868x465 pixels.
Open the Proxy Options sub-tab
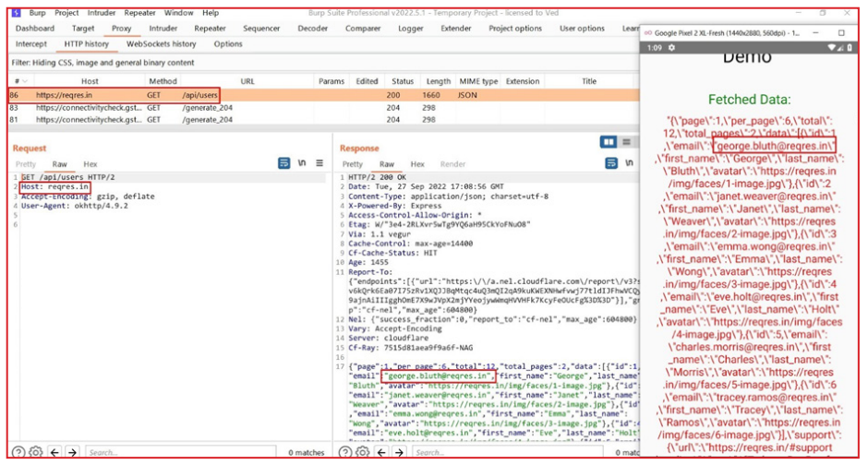point(228,43)
